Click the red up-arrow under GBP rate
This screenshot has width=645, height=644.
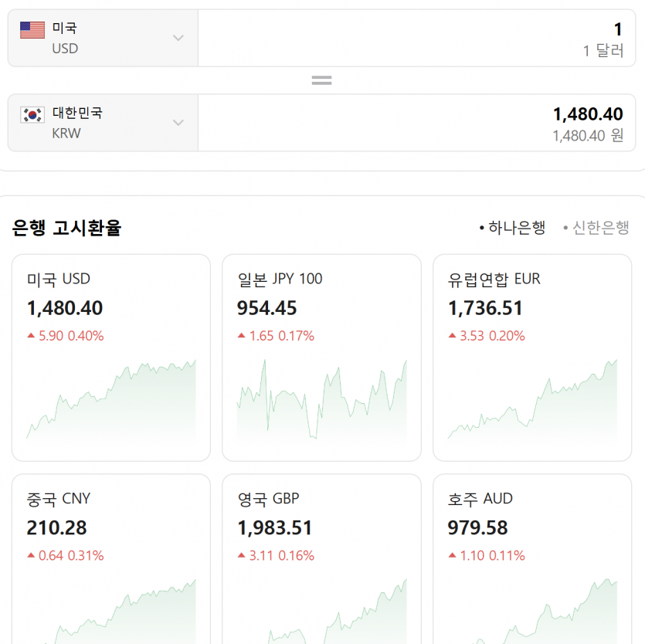point(242,555)
